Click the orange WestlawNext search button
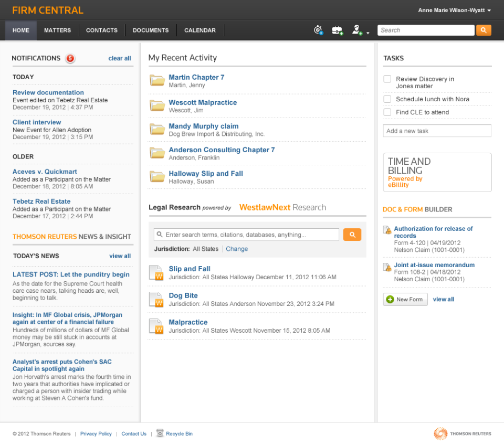504x445 pixels. [352, 235]
